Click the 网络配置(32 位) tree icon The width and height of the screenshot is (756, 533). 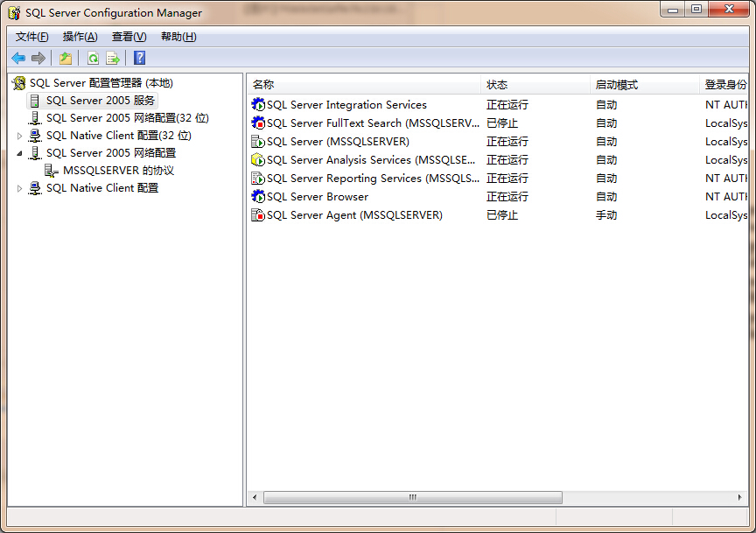tap(35, 118)
